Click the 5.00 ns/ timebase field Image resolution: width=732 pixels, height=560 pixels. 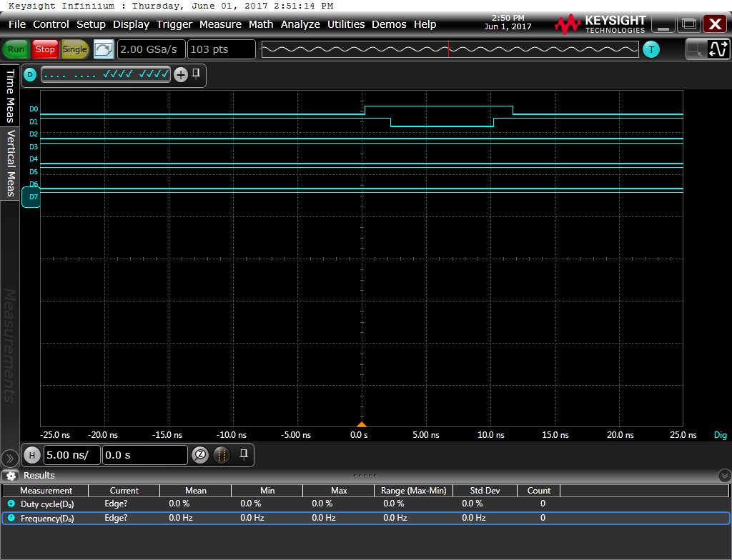coord(72,455)
